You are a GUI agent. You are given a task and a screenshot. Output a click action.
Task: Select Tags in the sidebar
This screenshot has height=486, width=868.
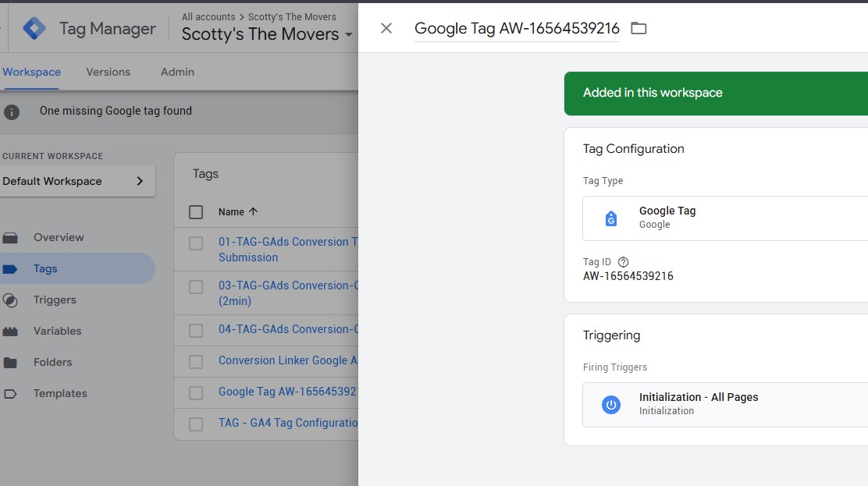pyautogui.click(x=77, y=268)
